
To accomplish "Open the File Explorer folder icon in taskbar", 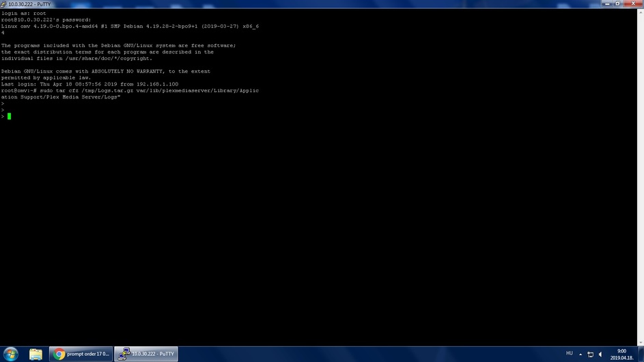I will point(36,354).
